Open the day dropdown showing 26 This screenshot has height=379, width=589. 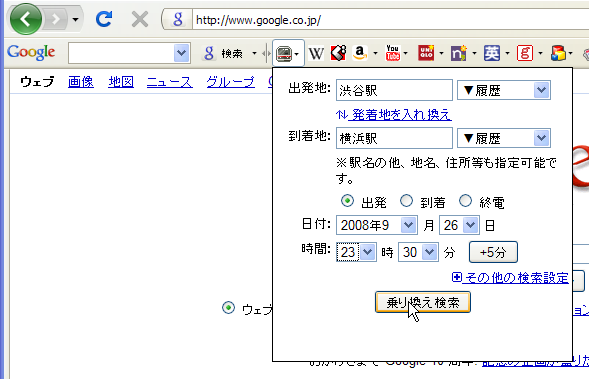(x=459, y=225)
